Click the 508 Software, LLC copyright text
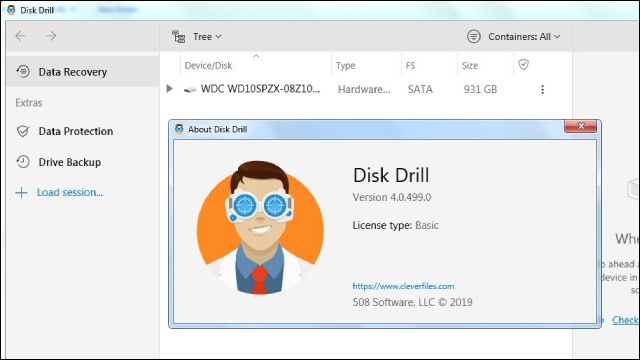640x360 pixels. pyautogui.click(x=412, y=302)
